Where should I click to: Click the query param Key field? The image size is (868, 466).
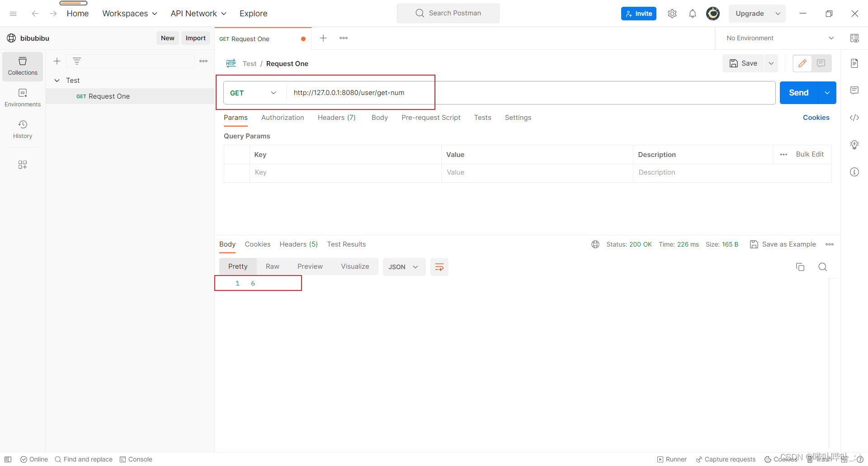point(345,172)
